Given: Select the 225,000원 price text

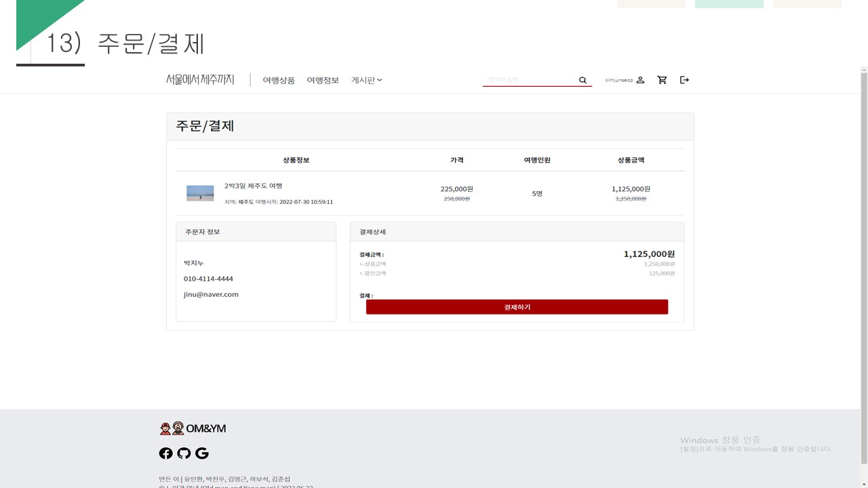Looking at the screenshot, I should coord(457,189).
